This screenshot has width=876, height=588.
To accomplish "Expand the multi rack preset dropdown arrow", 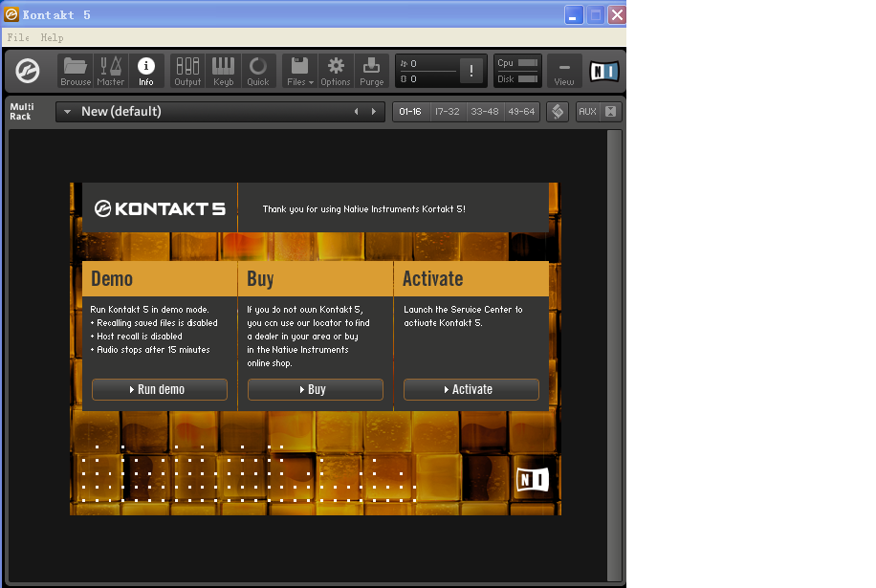I will (67, 112).
